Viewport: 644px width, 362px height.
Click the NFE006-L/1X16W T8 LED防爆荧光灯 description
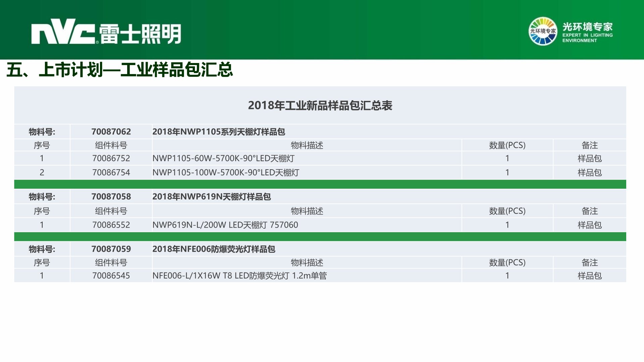pos(239,276)
